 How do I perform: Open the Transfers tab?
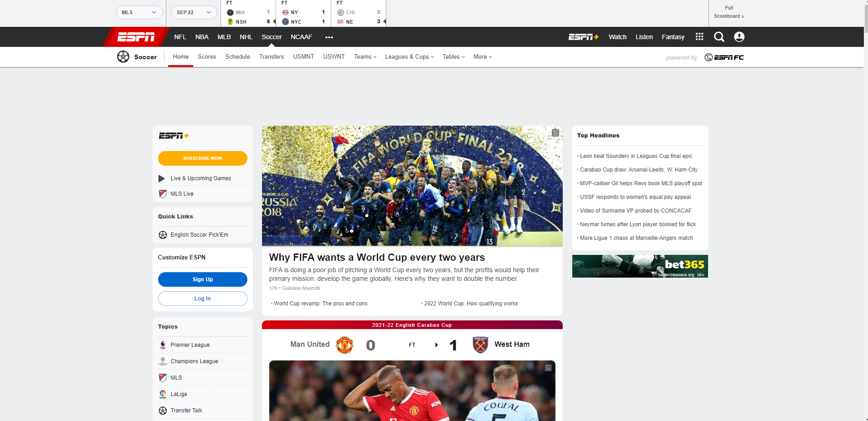click(272, 57)
